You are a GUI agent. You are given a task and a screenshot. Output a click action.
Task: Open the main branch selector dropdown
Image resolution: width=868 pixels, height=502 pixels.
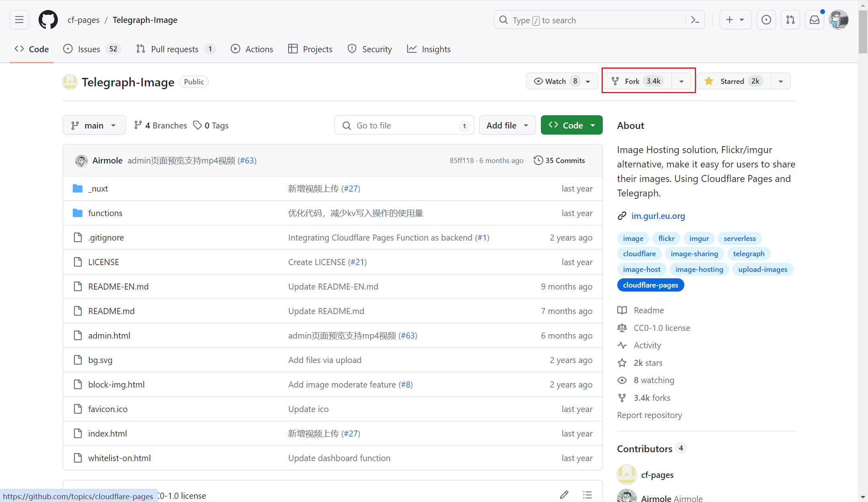pos(94,125)
